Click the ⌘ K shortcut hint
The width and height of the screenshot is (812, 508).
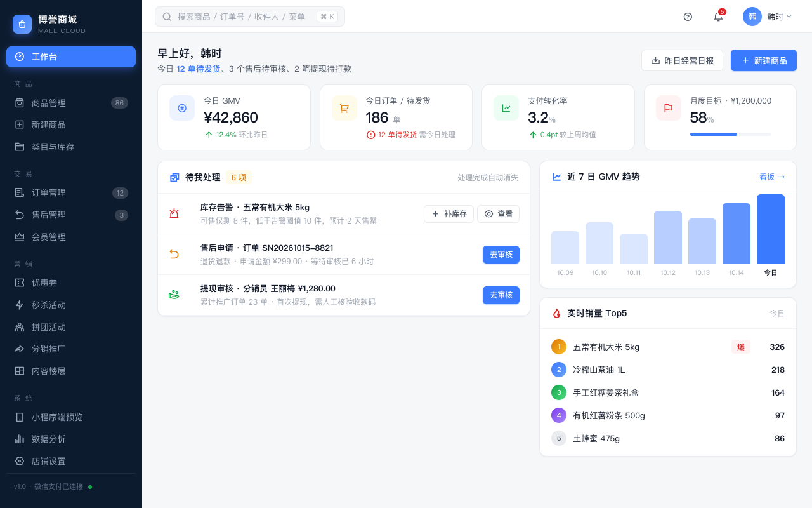(x=327, y=17)
